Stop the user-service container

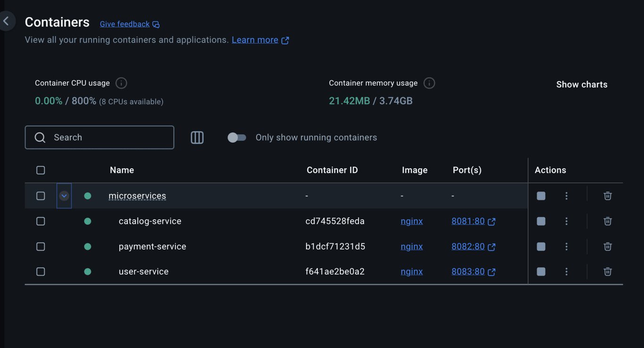540,271
